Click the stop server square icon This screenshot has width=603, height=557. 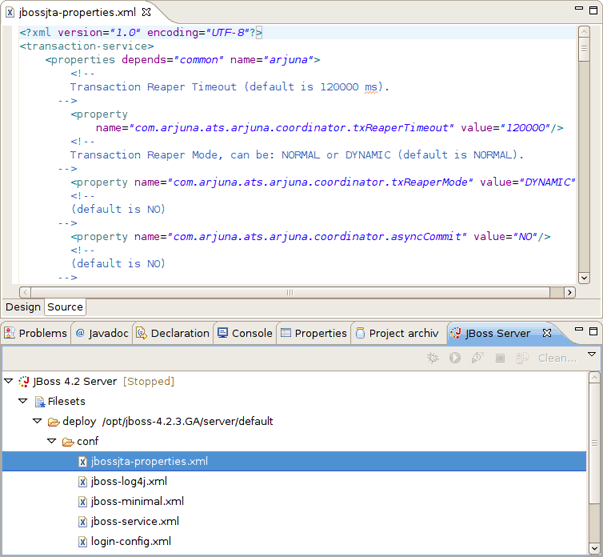500,358
